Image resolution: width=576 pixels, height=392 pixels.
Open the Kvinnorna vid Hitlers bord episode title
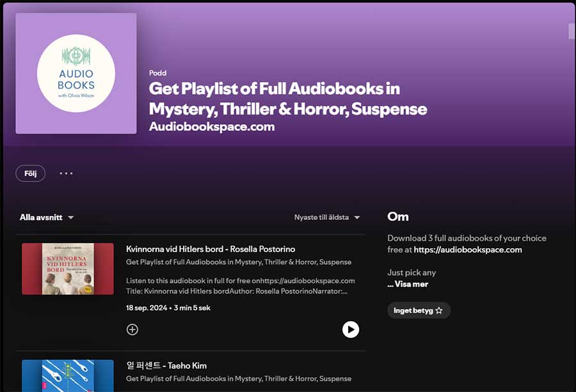click(x=211, y=249)
